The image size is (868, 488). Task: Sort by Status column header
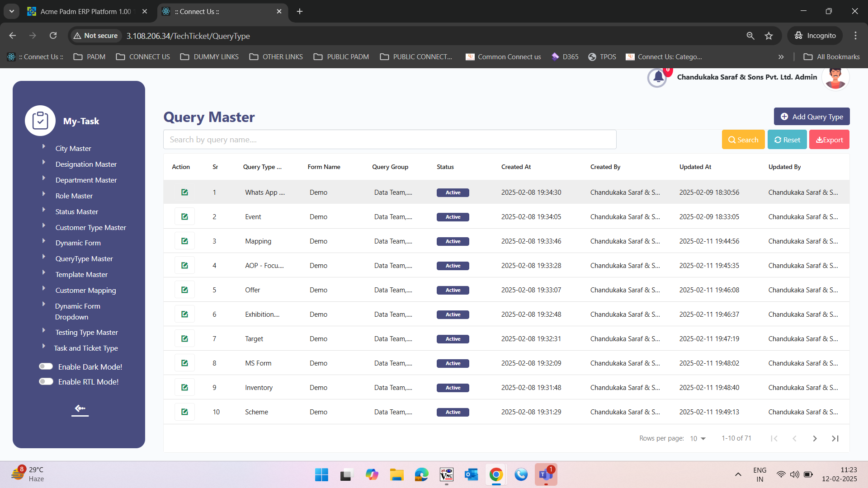[x=445, y=167]
